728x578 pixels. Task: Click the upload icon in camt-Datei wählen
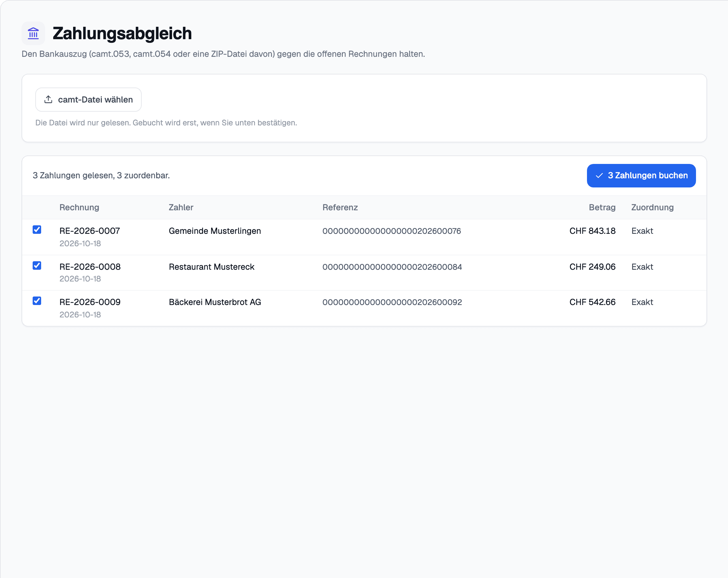(x=48, y=99)
